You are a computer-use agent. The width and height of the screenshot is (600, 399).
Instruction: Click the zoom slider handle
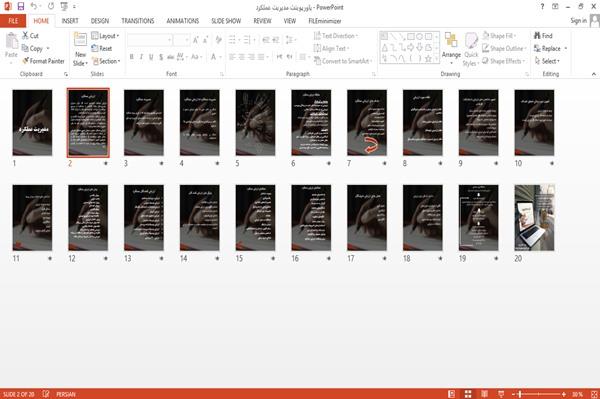coord(520,394)
